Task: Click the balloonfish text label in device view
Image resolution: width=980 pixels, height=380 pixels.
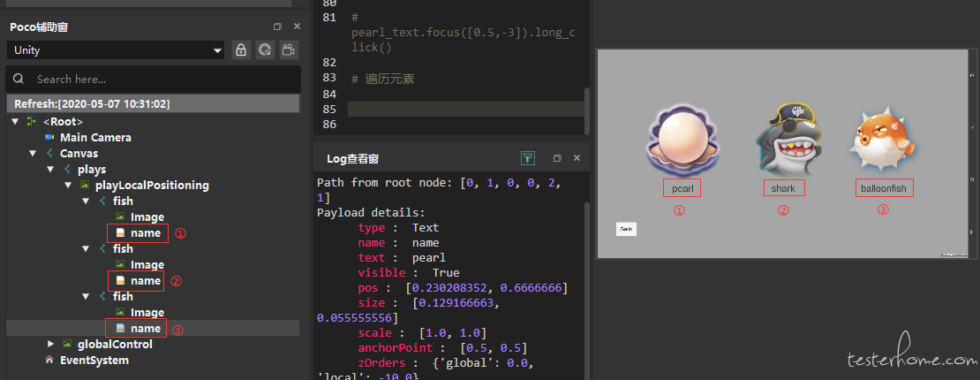Action: (883, 188)
